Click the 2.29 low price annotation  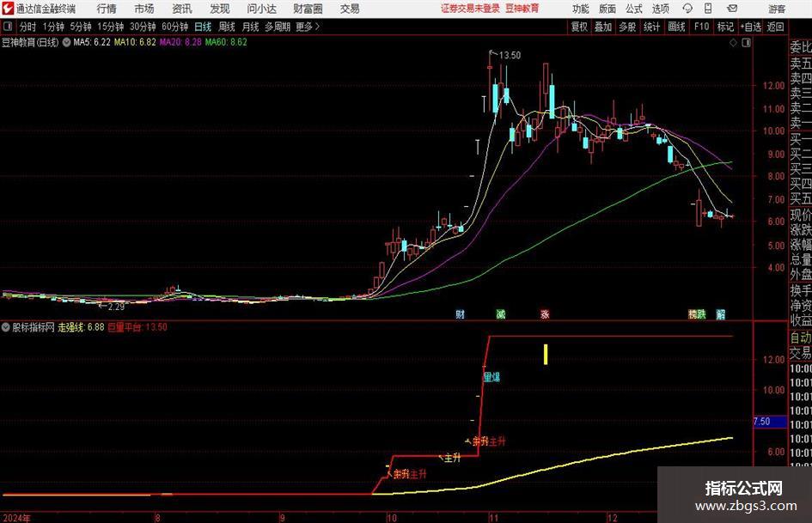[116, 307]
